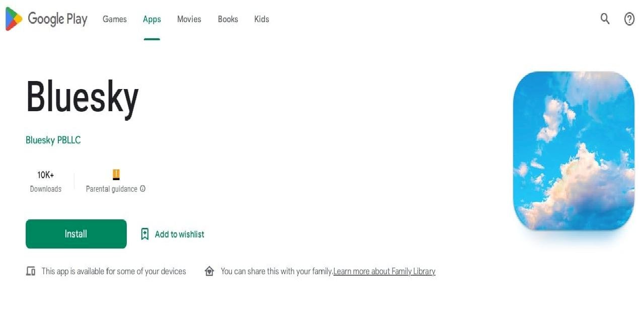Click the Bluesky app title heading
This screenshot has height=322, width=644.
point(82,98)
